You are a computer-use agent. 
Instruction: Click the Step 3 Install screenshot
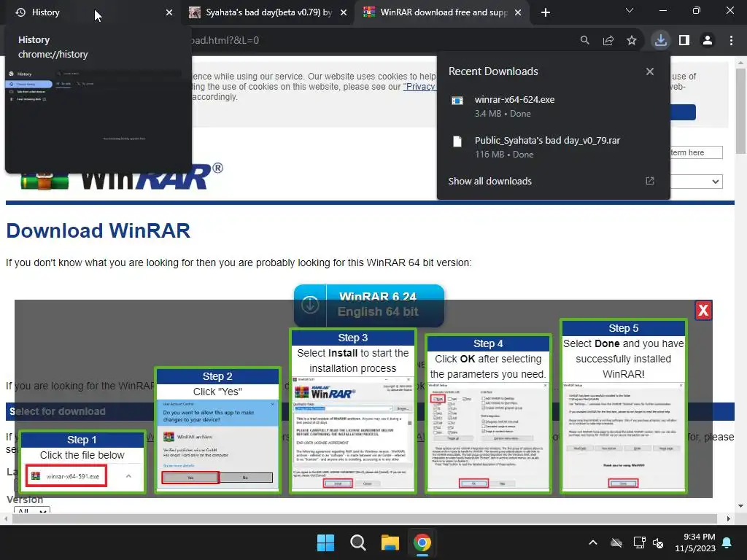pos(353,433)
